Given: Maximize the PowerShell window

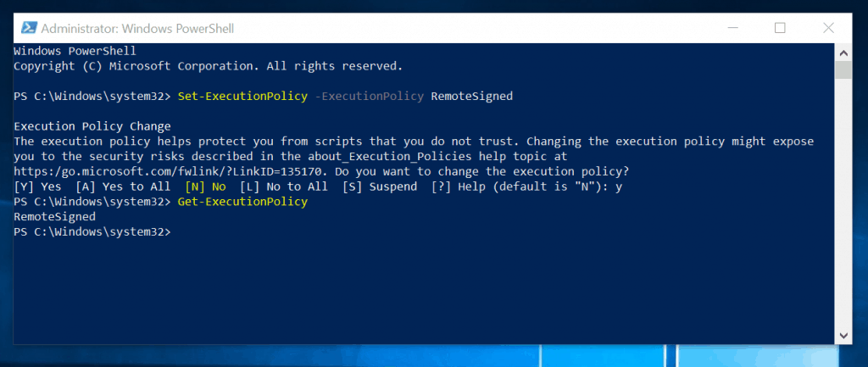Looking at the screenshot, I should [780, 28].
